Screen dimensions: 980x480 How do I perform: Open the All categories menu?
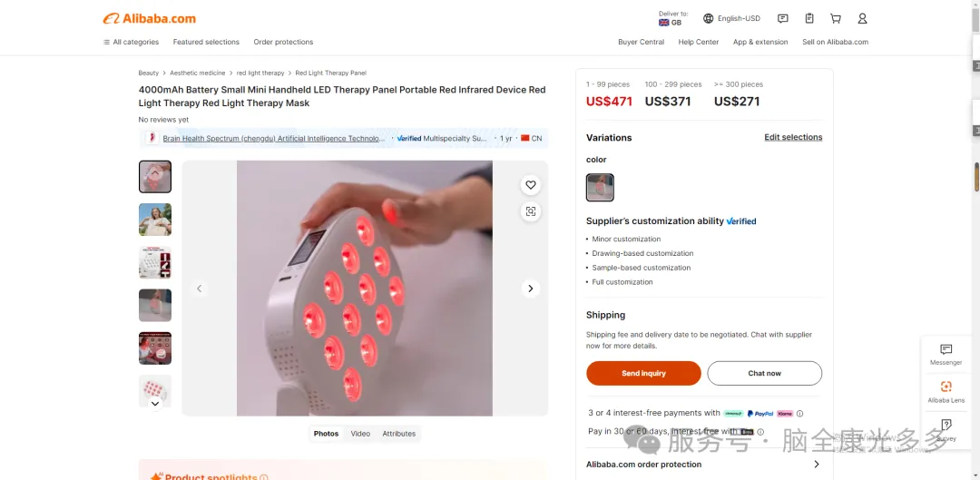pos(132,42)
